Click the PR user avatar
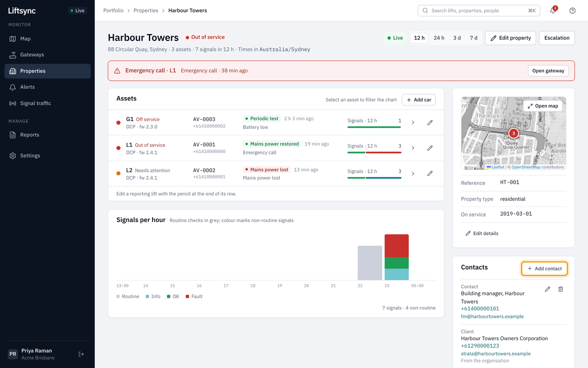 click(13, 354)
